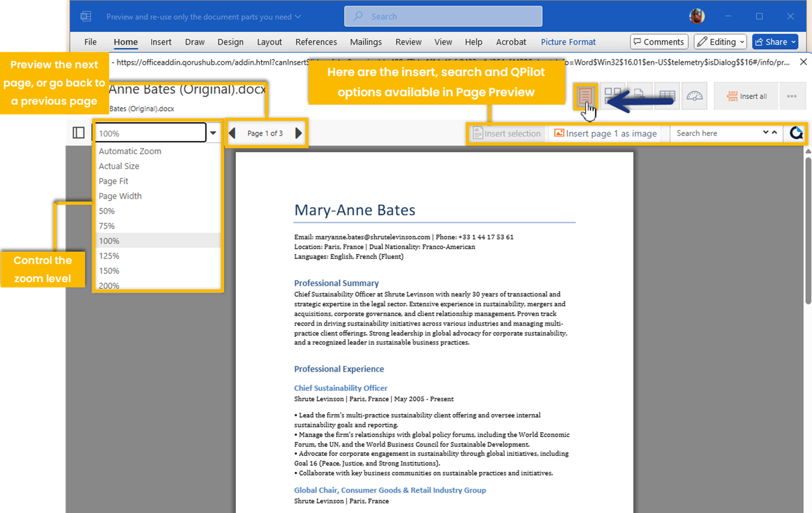Image resolution: width=812 pixels, height=513 pixels.
Task: Open the Mailings ribbon tab
Action: click(x=366, y=42)
